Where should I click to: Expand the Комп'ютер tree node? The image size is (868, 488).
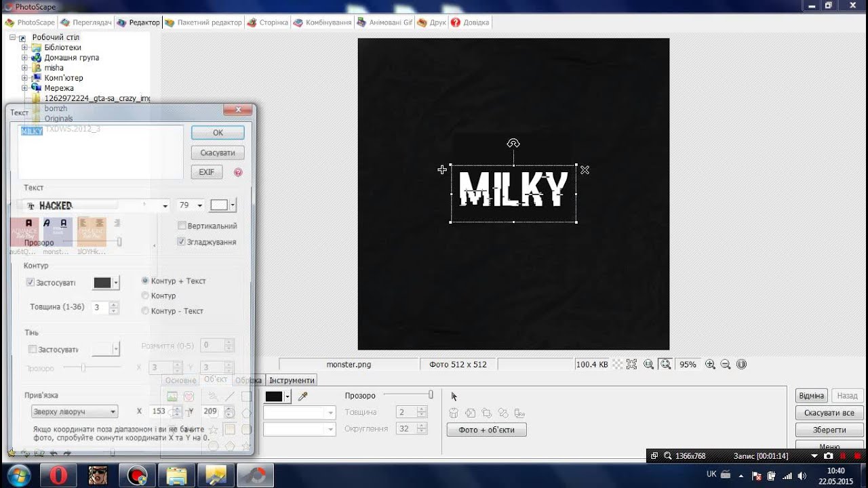(24, 78)
